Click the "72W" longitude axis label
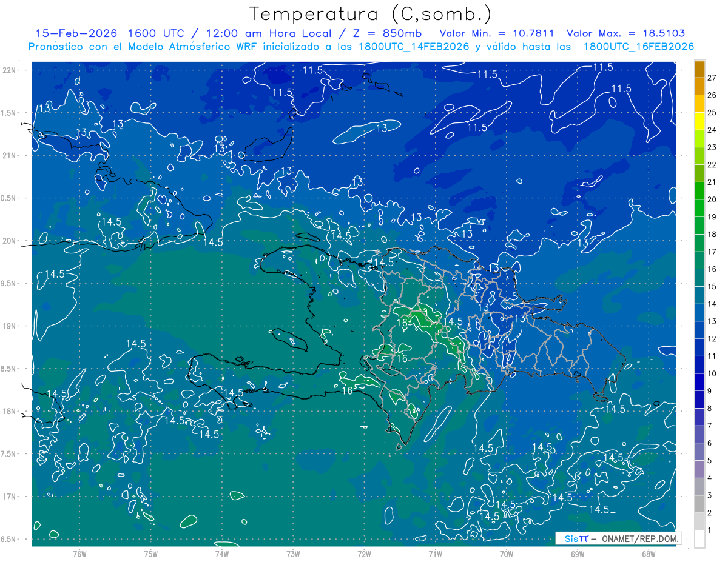The image size is (728, 562). click(364, 554)
